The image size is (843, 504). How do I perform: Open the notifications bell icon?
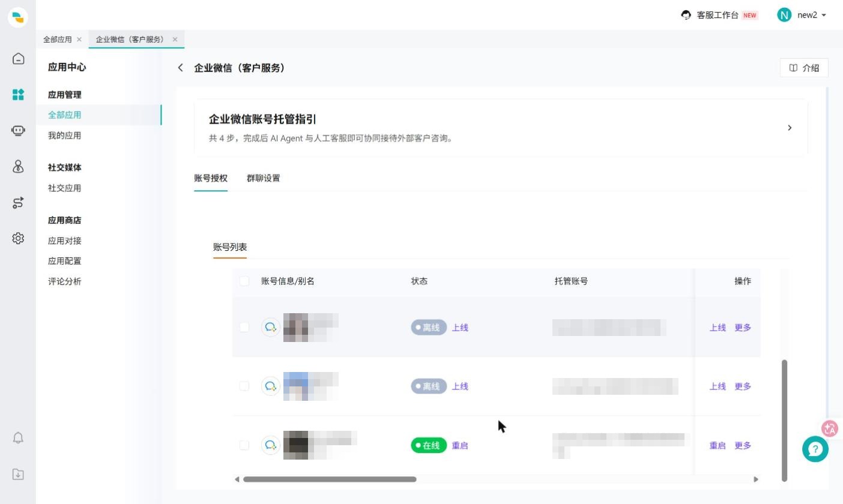(x=18, y=438)
